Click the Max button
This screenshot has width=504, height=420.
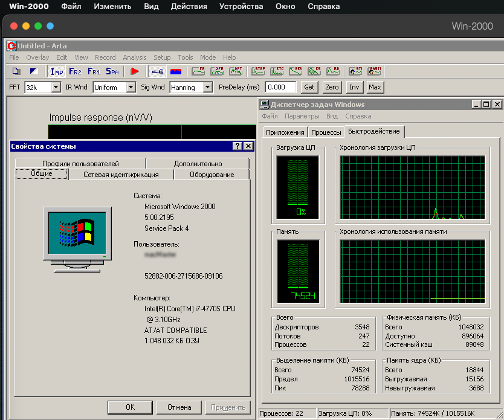375,87
